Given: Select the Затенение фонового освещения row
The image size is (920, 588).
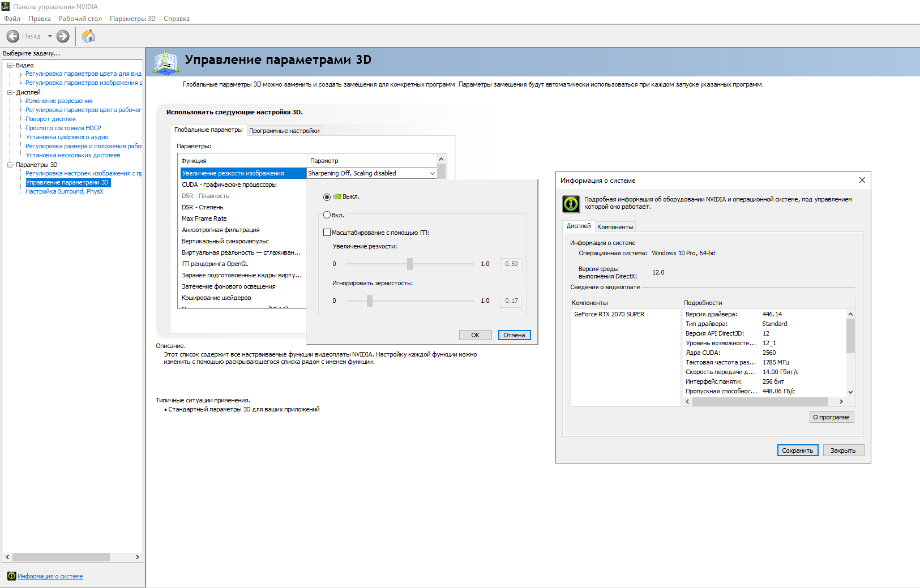Looking at the screenshot, I should pyautogui.click(x=243, y=286).
